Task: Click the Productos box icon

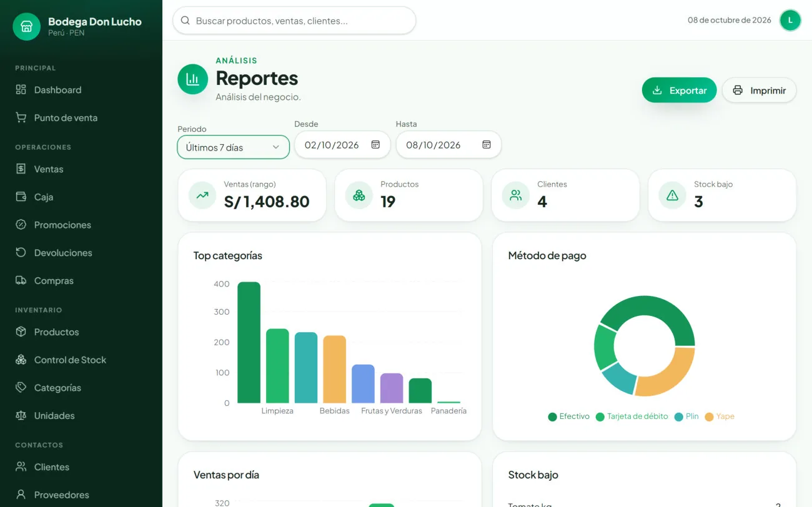Action: point(21,332)
